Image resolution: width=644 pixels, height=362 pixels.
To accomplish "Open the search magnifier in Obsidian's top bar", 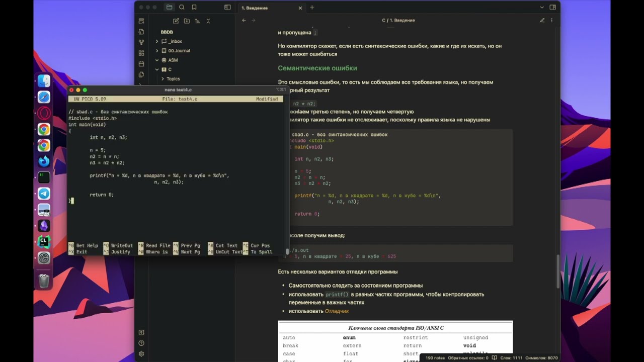I will (x=182, y=8).
